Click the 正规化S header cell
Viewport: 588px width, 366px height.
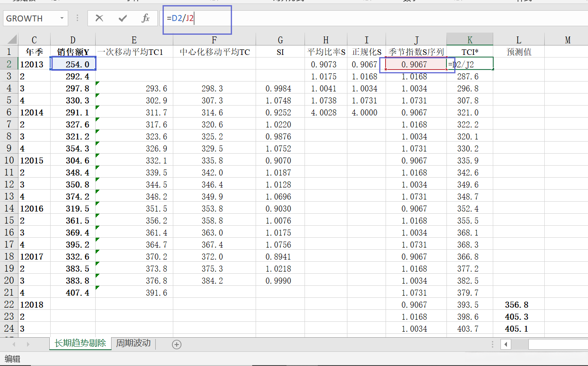(x=367, y=52)
